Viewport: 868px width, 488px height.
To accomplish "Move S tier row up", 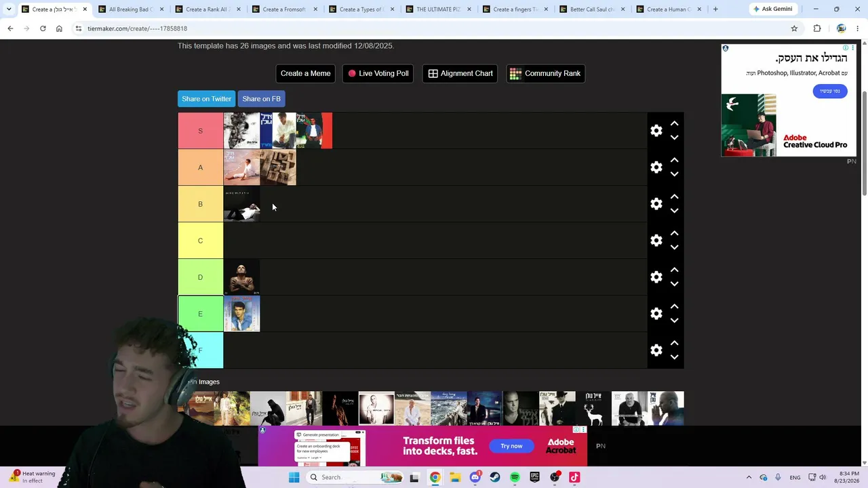I will (x=674, y=124).
